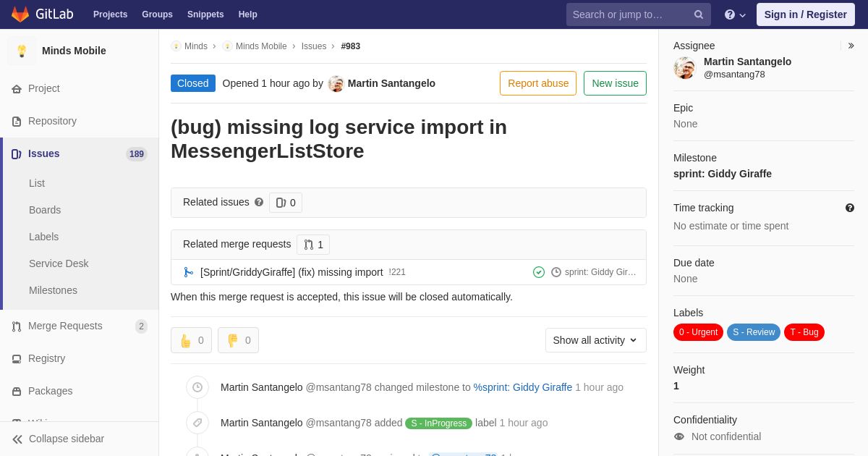The image size is (868, 456).
Task: Click the Registry icon in sidebar
Action: [17, 358]
